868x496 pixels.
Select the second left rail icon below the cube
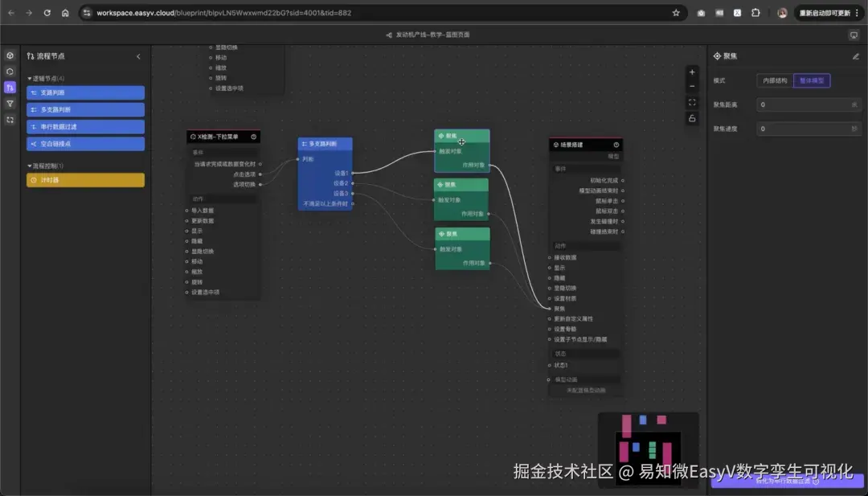click(x=10, y=72)
